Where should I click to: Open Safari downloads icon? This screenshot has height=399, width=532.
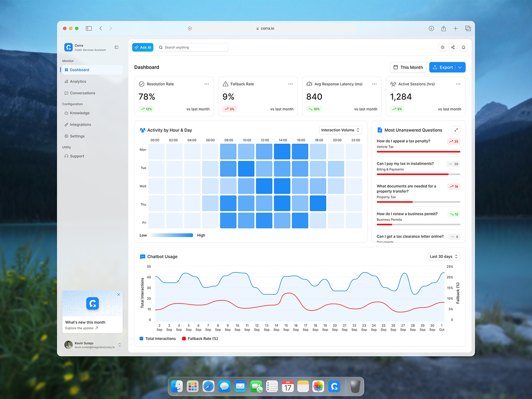click(x=431, y=28)
